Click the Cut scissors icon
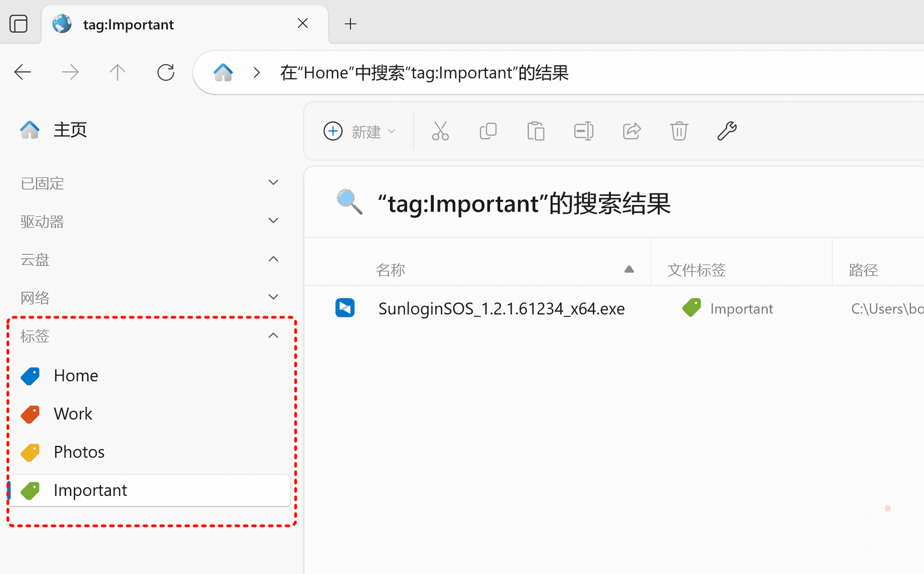 440,131
